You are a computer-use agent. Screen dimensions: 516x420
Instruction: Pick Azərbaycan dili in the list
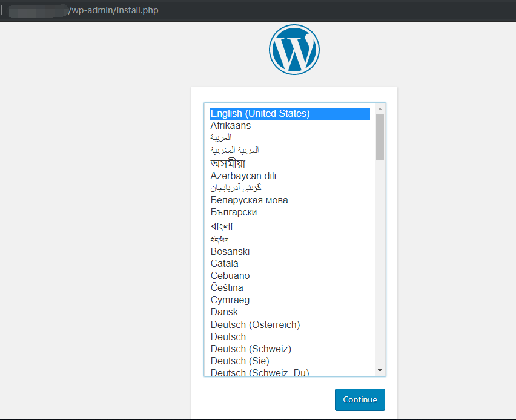[x=289, y=176]
